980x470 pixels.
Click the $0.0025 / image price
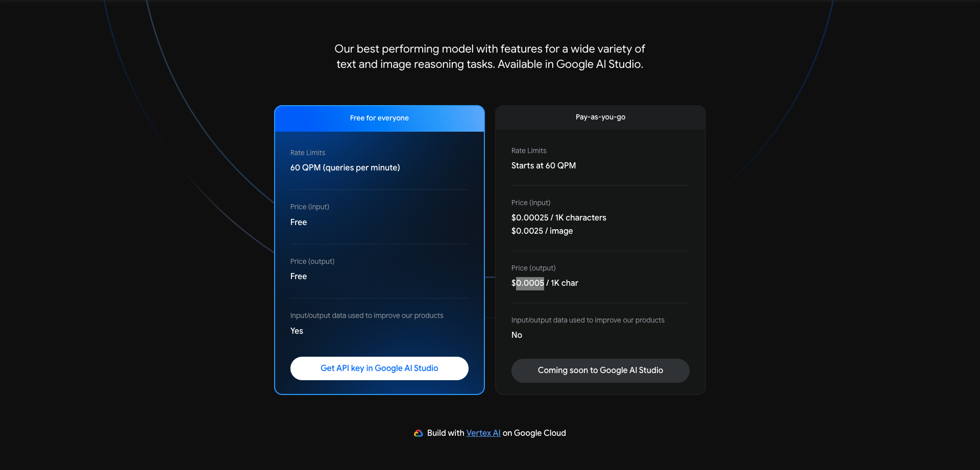(542, 231)
